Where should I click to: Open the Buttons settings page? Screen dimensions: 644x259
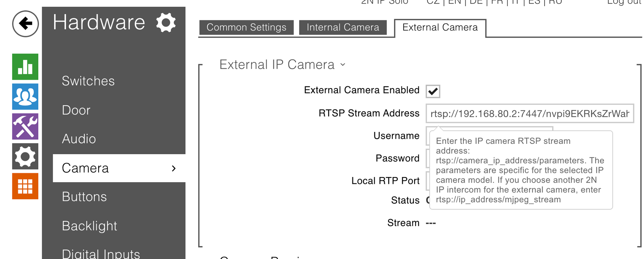(x=84, y=197)
